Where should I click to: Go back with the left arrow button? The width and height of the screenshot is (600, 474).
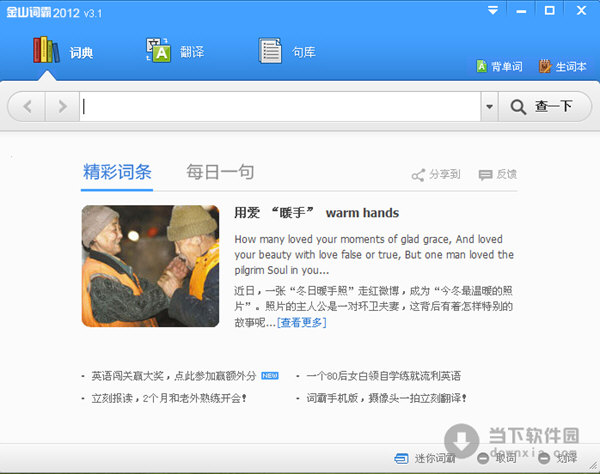pyautogui.click(x=27, y=106)
